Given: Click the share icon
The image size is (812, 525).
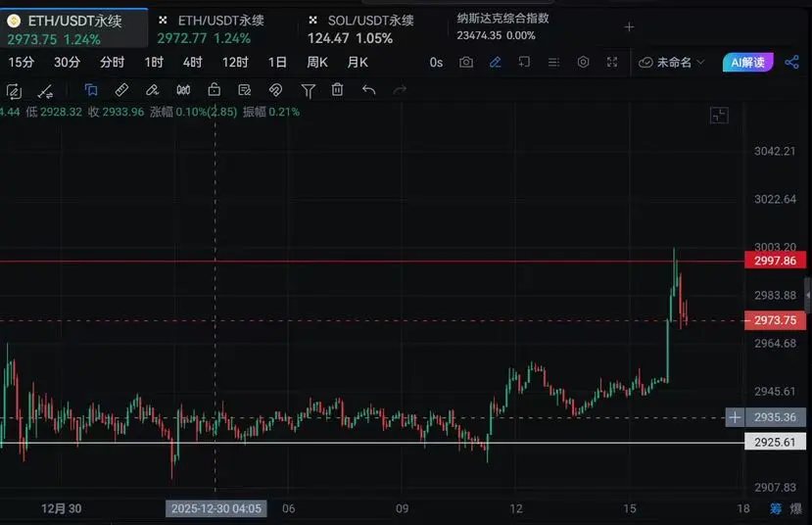Looking at the screenshot, I should coord(791,62).
